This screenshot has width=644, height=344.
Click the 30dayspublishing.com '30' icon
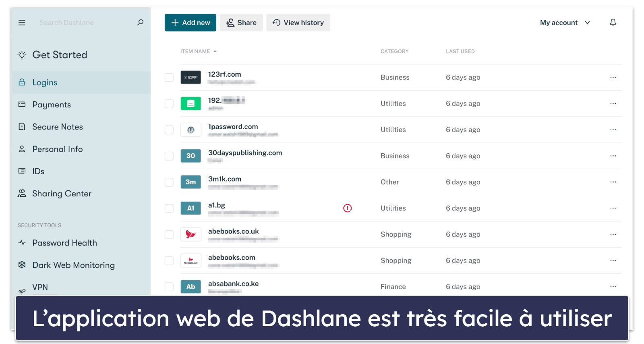[191, 156]
